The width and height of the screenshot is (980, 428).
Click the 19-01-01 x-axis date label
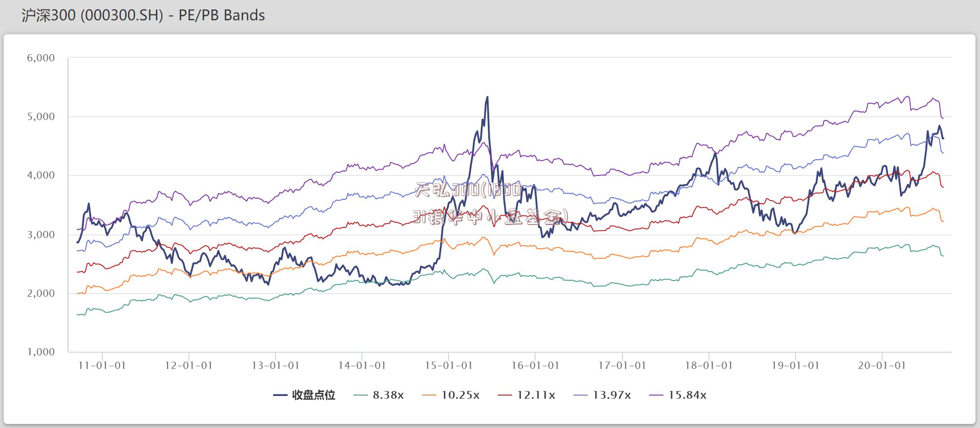(795, 365)
